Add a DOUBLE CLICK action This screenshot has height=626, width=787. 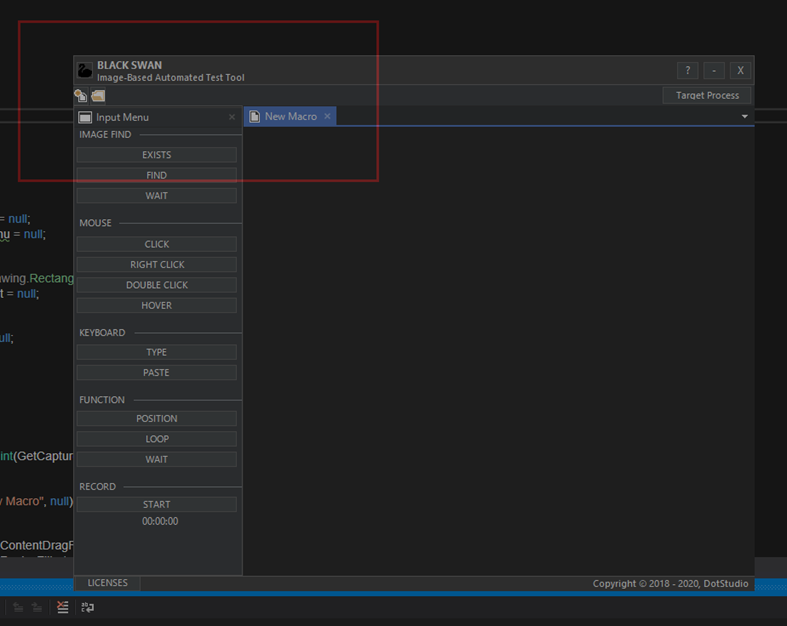157,285
